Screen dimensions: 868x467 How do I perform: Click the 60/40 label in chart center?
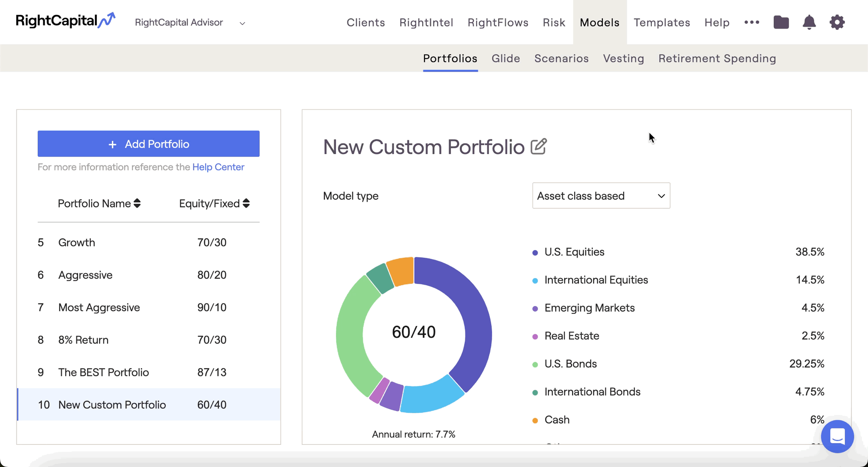(x=414, y=332)
